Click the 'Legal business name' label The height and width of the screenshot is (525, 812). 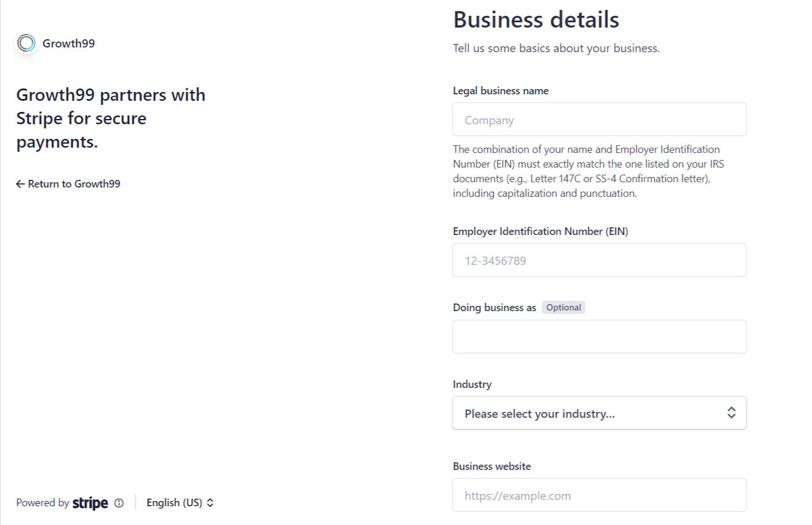pyautogui.click(x=501, y=91)
